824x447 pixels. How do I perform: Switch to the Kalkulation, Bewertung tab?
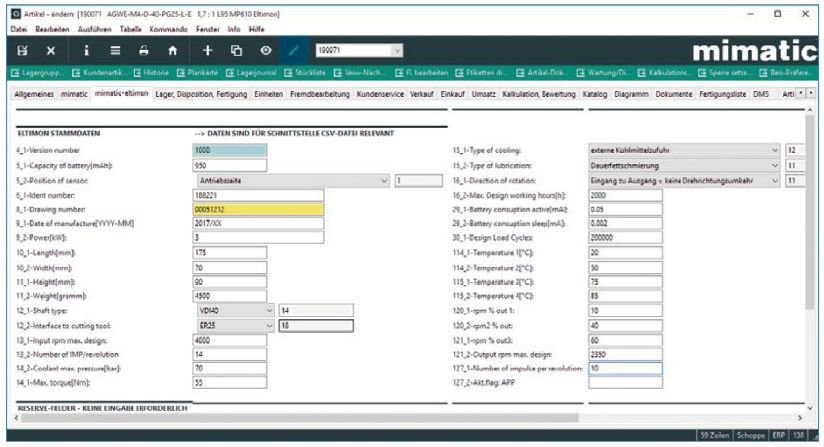click(x=539, y=94)
